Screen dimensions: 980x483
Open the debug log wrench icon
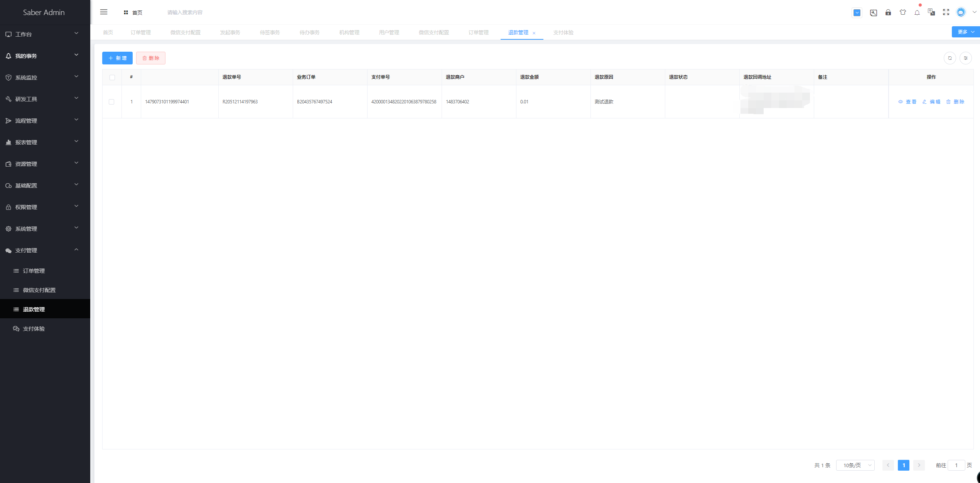(874, 13)
